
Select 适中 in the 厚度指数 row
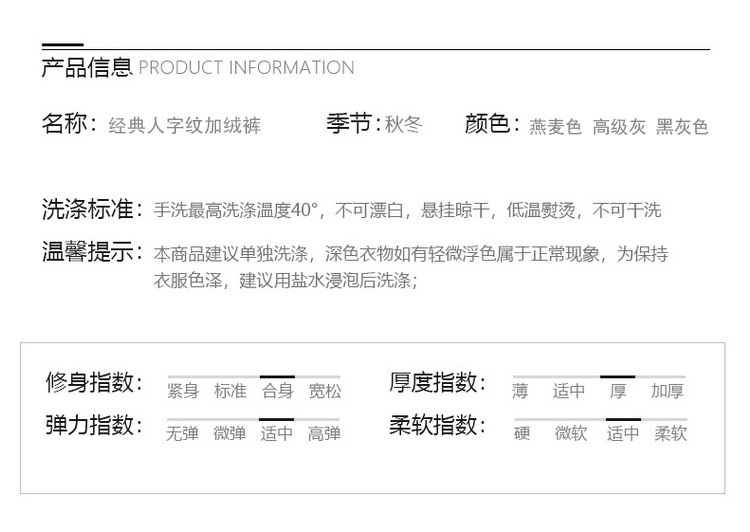(569, 391)
